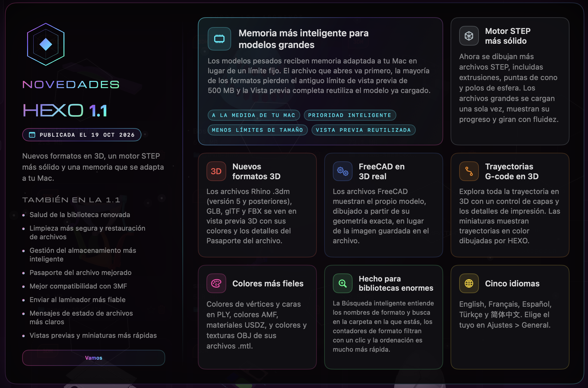Viewport: 588px width, 388px height.
Task: Click the 'Cinco idiomas' heading
Action: point(512,284)
